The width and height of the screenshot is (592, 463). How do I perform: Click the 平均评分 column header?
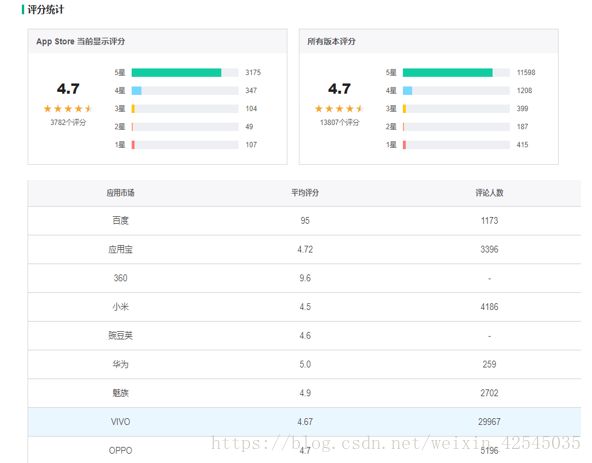click(x=305, y=193)
